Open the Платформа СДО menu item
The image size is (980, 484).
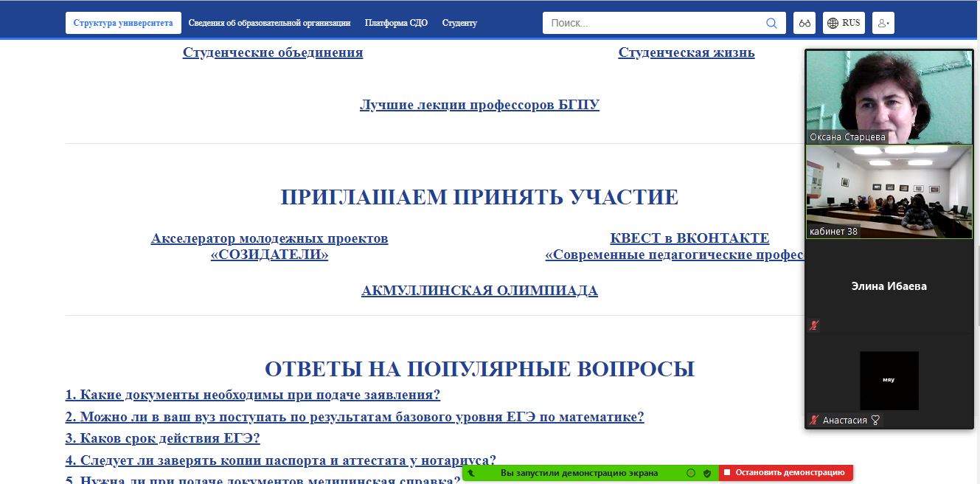[396, 23]
